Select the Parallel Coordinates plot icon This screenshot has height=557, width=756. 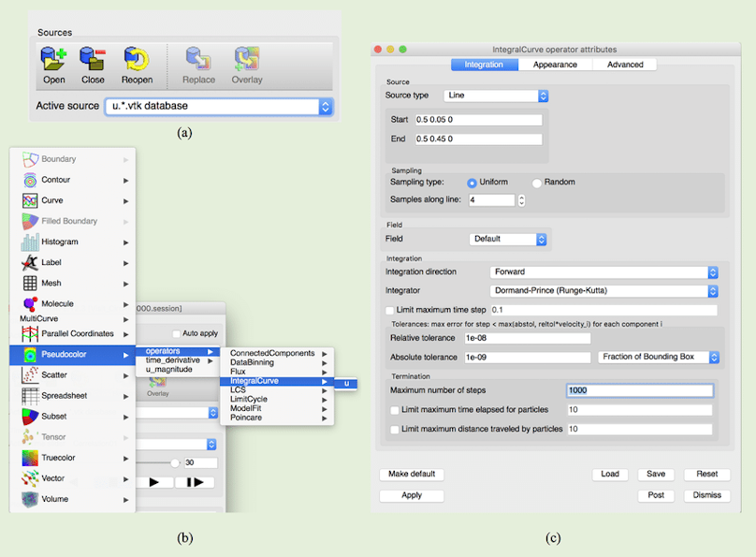[x=30, y=333]
